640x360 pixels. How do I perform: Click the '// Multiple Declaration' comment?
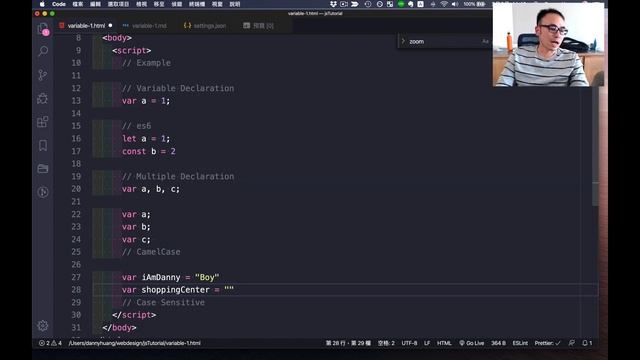[178, 176]
